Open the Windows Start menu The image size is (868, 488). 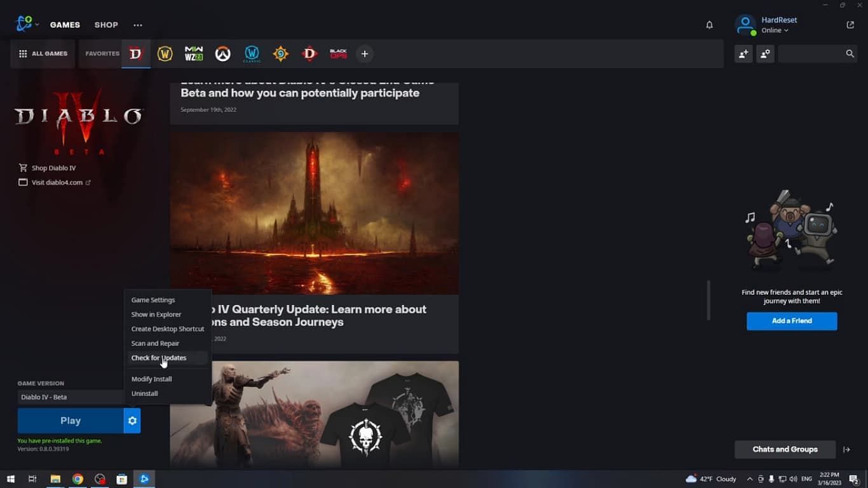pos(11,479)
